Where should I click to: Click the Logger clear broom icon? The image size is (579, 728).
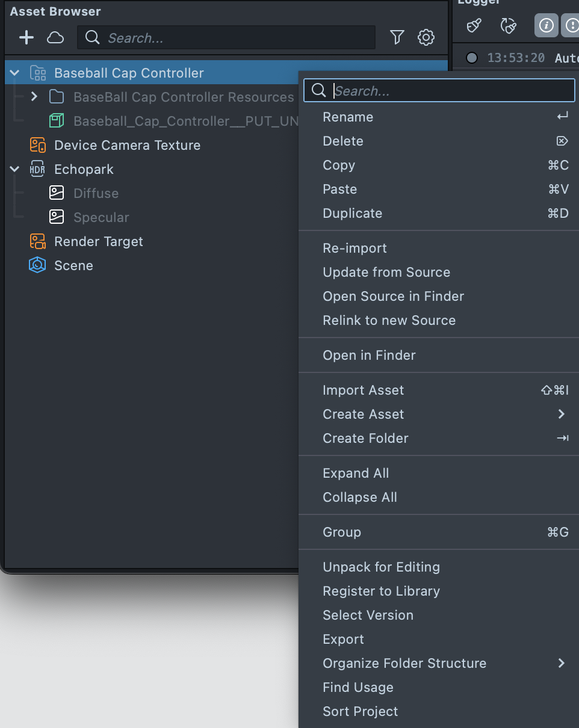click(x=474, y=26)
